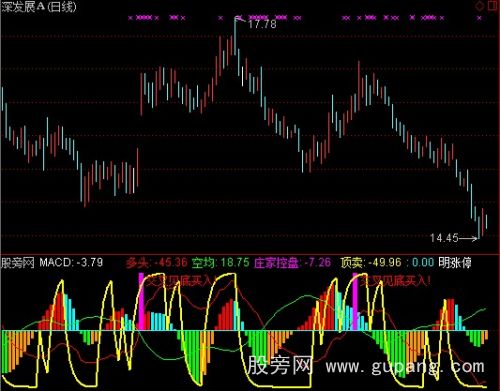The image size is (500, 391).
Task: Select the chart title 深发展A(日线)
Action: [39, 7]
